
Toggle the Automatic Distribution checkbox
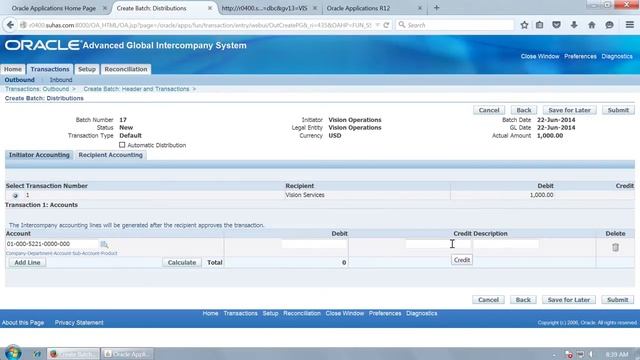coord(122,145)
